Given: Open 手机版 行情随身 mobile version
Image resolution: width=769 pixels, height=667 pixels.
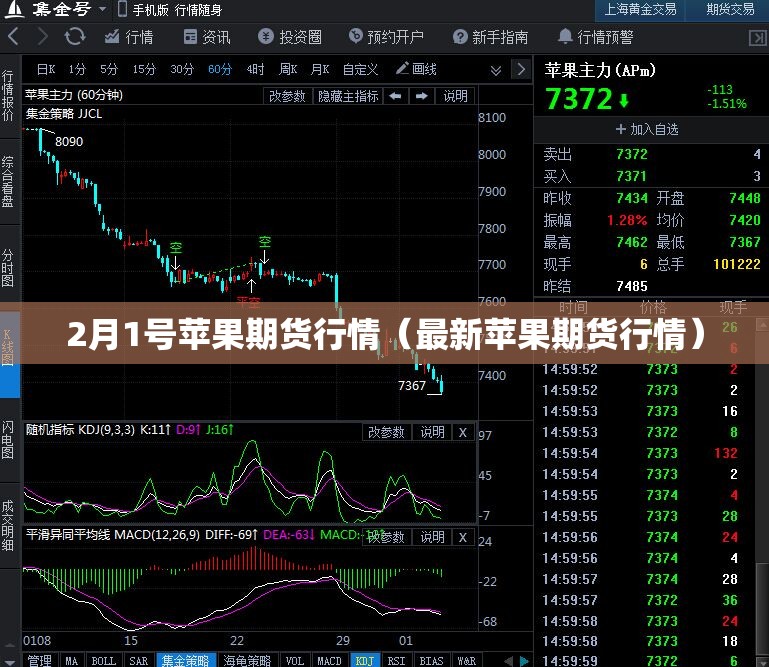Looking at the screenshot, I should (170, 9).
